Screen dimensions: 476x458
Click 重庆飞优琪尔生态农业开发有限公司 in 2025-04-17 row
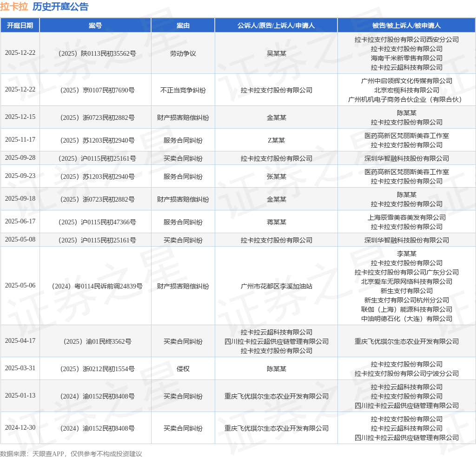(406, 341)
